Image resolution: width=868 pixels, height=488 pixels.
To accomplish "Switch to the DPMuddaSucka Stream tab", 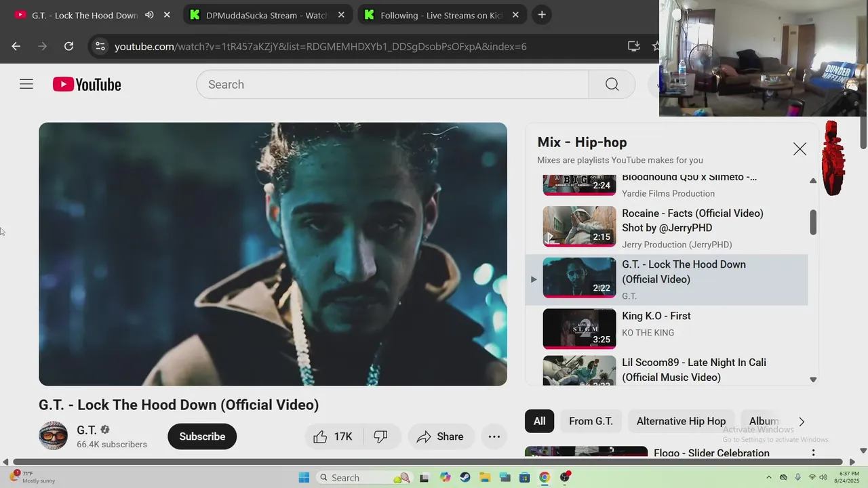I will tap(267, 15).
